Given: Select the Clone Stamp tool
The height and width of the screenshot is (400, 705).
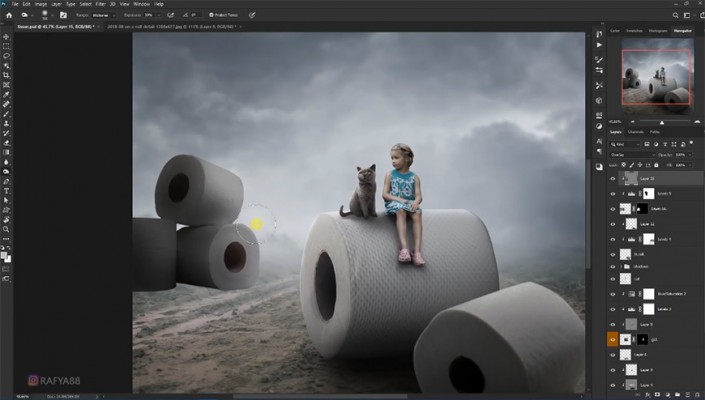Looking at the screenshot, I should [6, 124].
